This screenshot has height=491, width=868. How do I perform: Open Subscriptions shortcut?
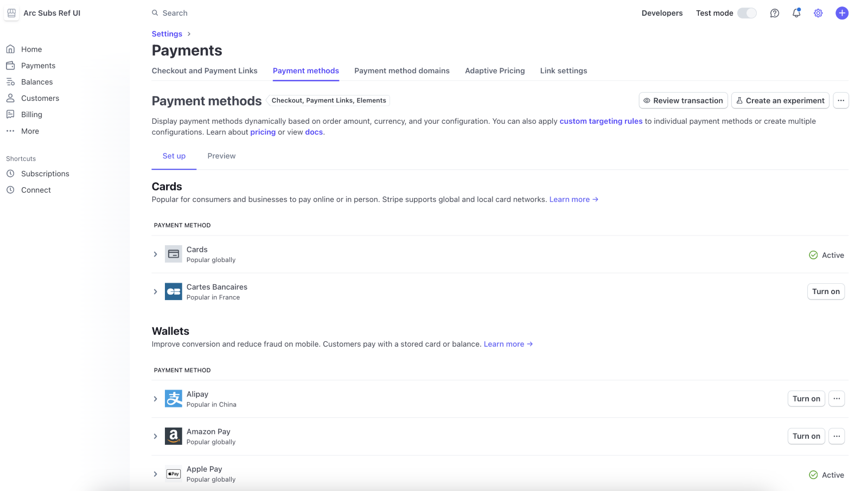tap(45, 174)
